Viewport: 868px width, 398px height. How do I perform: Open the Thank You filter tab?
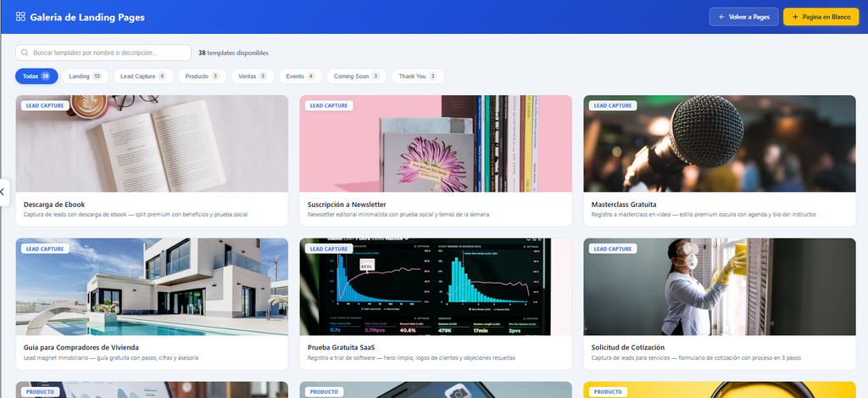tap(418, 76)
